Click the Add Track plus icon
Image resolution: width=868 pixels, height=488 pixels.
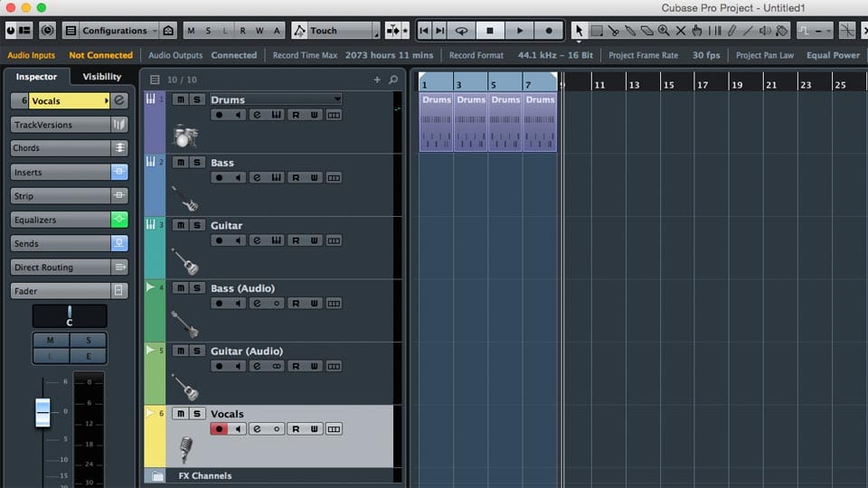[x=377, y=80]
